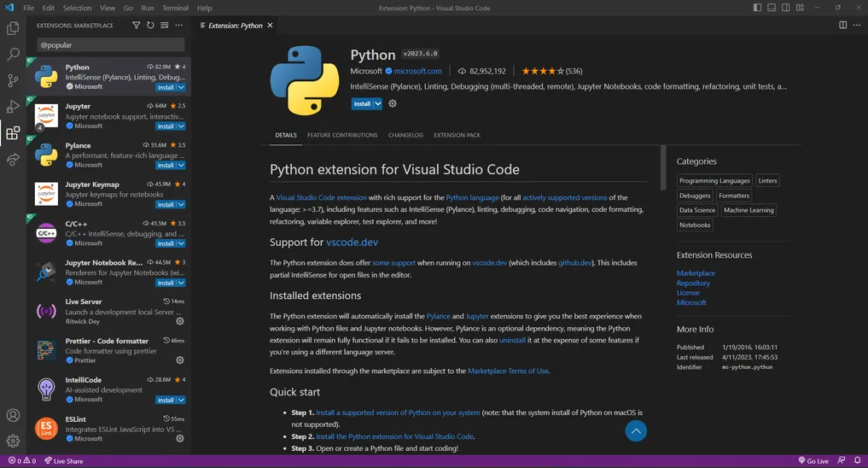868x468 pixels.
Task: Open the Selection menu
Action: [77, 8]
